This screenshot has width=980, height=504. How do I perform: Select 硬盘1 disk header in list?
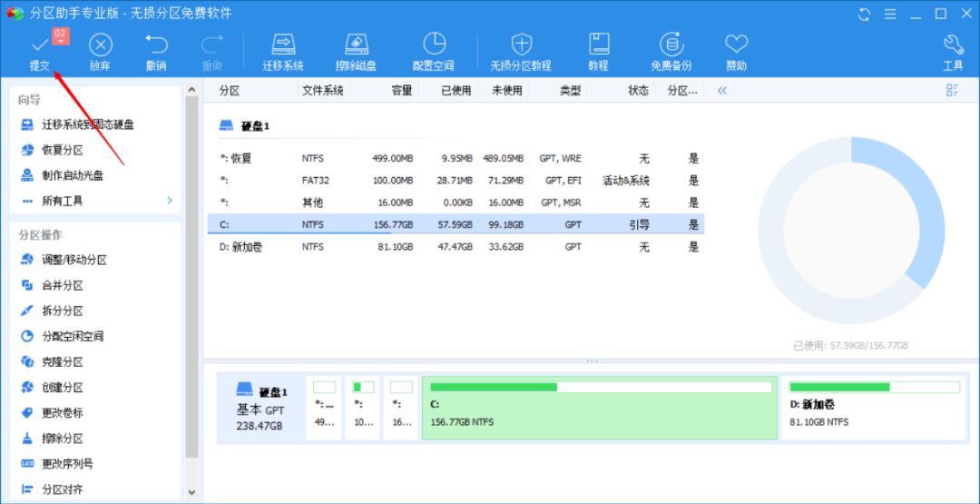pos(244,126)
